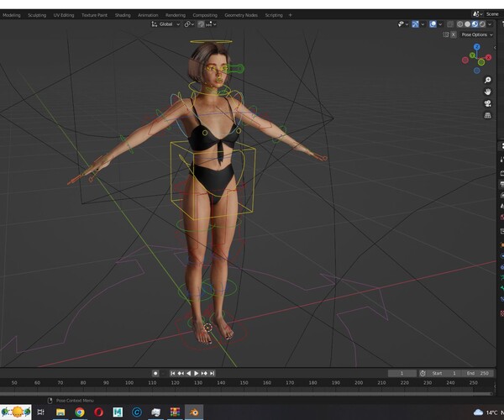Switch to the Scripting workspace tab
504x420 pixels.
click(274, 15)
